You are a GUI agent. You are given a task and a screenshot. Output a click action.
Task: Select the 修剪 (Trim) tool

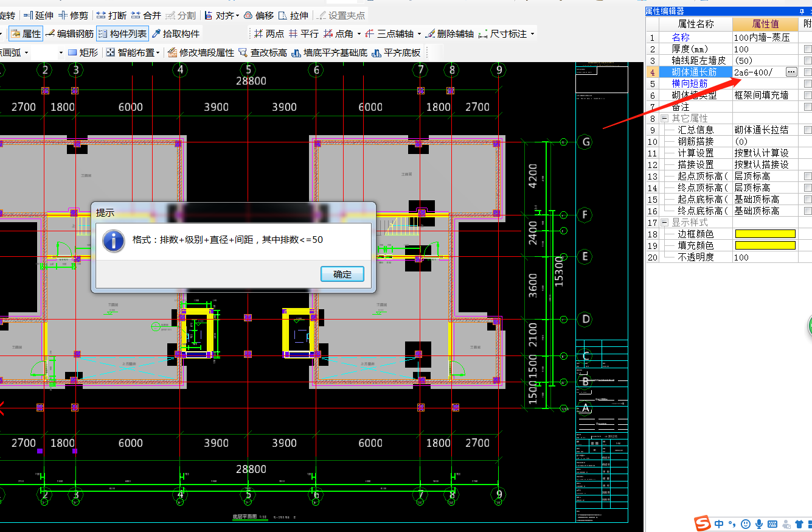coord(74,15)
